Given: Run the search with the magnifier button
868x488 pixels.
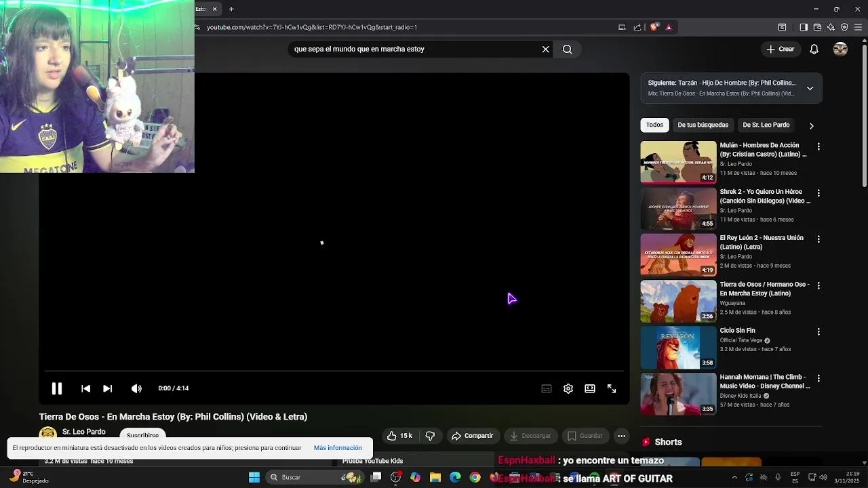Looking at the screenshot, I should coord(568,49).
